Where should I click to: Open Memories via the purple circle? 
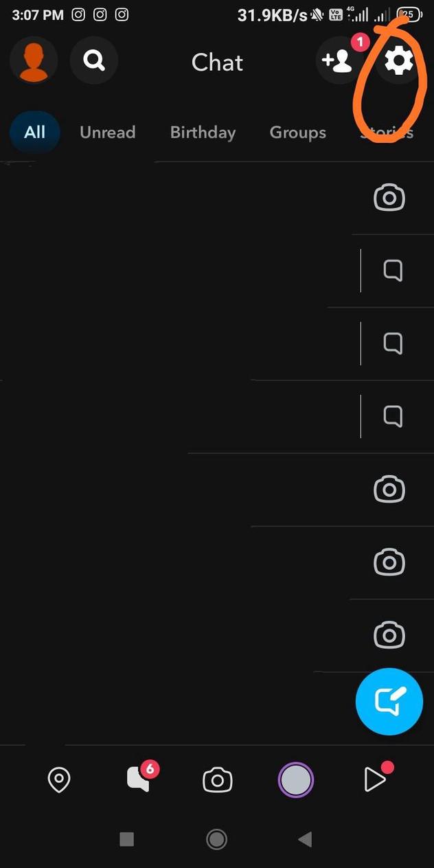[x=295, y=779]
